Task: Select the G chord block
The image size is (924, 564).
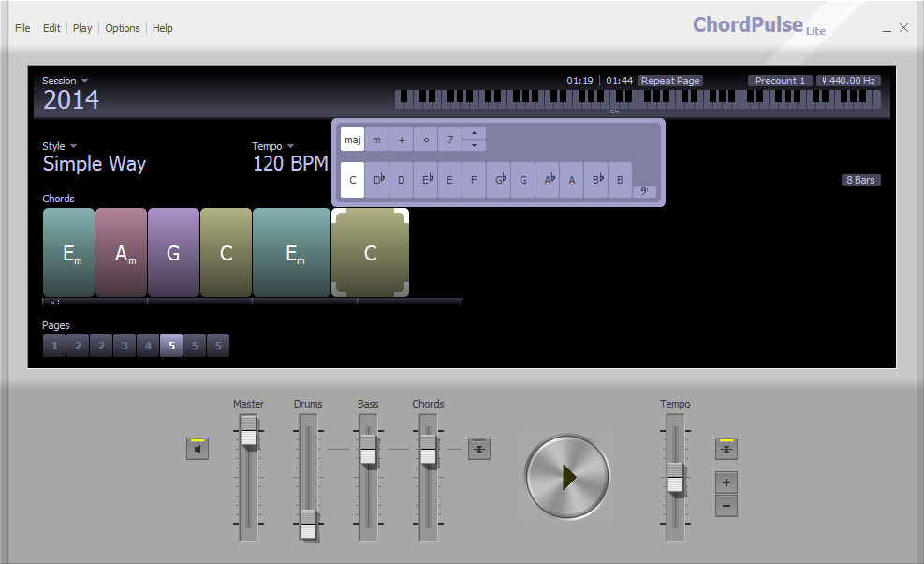Action: 173,253
